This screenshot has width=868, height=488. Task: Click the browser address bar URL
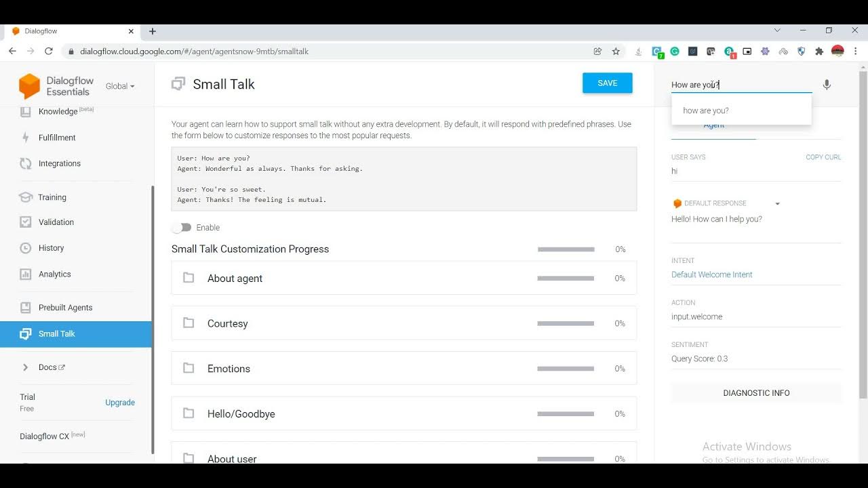click(x=194, y=51)
